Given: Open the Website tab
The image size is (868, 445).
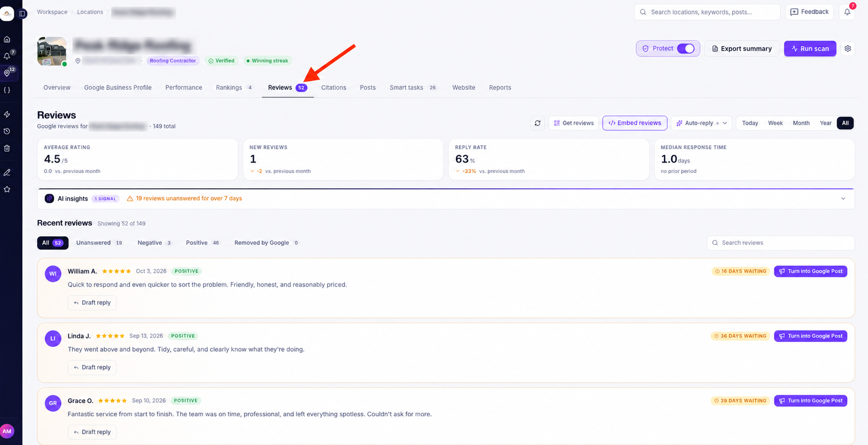Looking at the screenshot, I should pos(464,88).
